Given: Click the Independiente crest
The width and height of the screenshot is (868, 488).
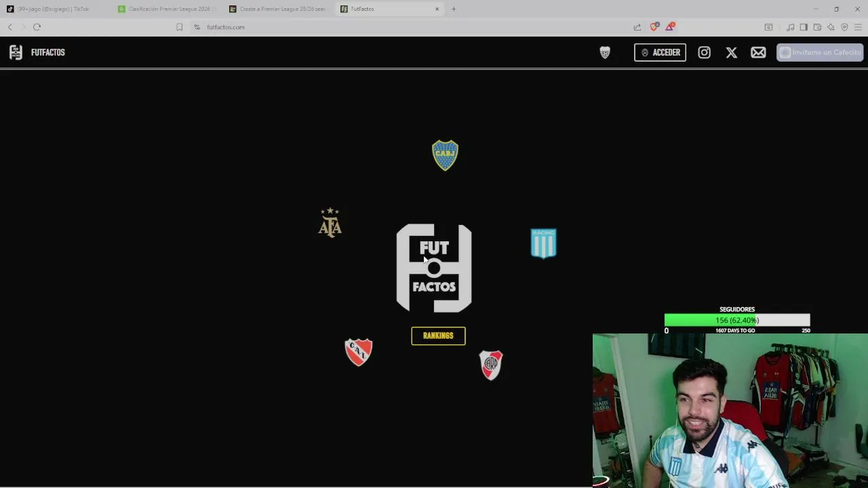Looking at the screenshot, I should point(359,352).
